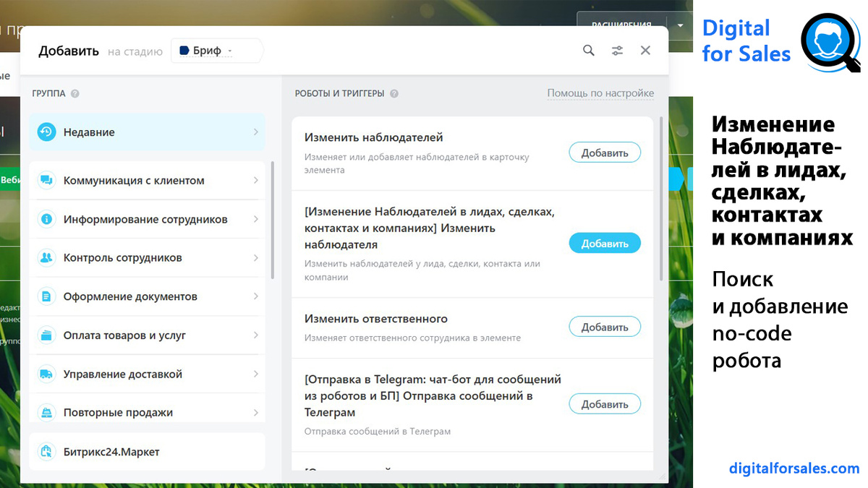Click the Контроль сотрудников people icon
868x488 pixels.
click(46, 257)
